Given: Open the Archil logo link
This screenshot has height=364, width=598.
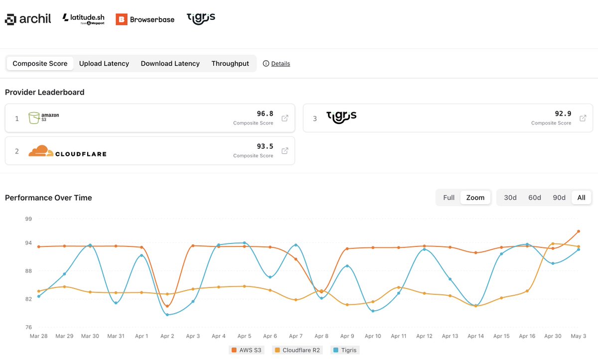Looking at the screenshot, I should click(28, 19).
